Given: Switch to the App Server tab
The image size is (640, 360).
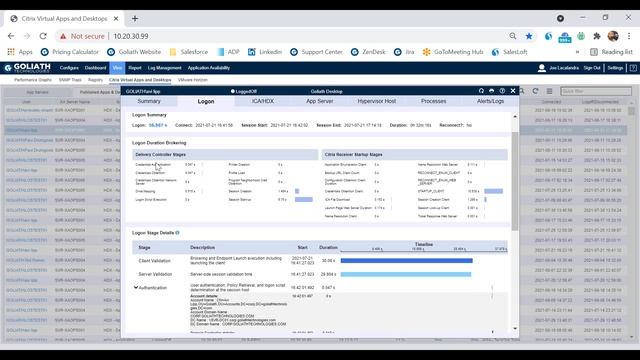Looking at the screenshot, I should tap(320, 101).
